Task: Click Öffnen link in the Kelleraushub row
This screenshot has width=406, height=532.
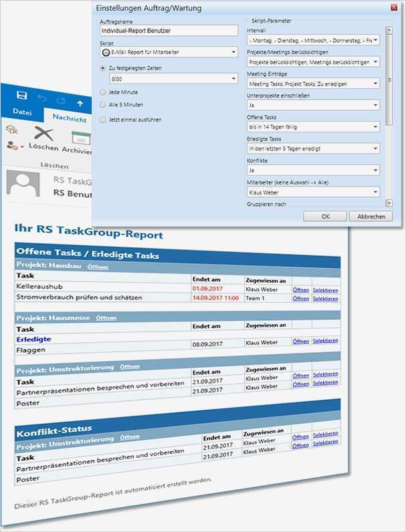Action: pos(301,290)
